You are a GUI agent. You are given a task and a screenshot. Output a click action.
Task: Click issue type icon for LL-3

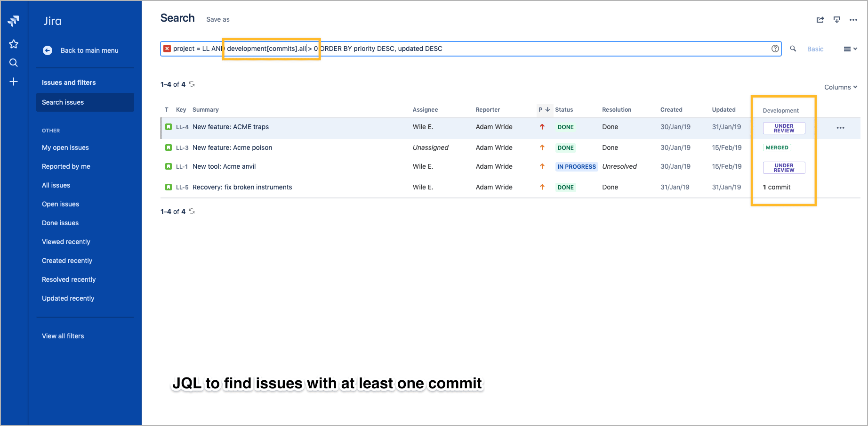[x=169, y=147]
